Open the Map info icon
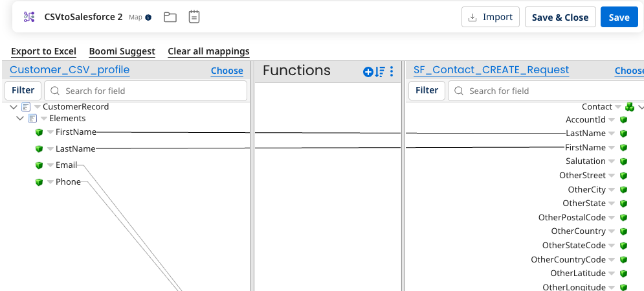Viewport: 644px width, 291px height. pos(149,17)
